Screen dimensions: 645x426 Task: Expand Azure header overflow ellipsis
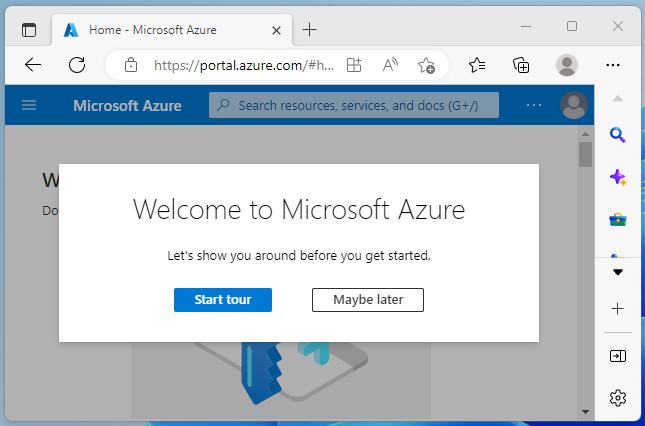click(534, 105)
